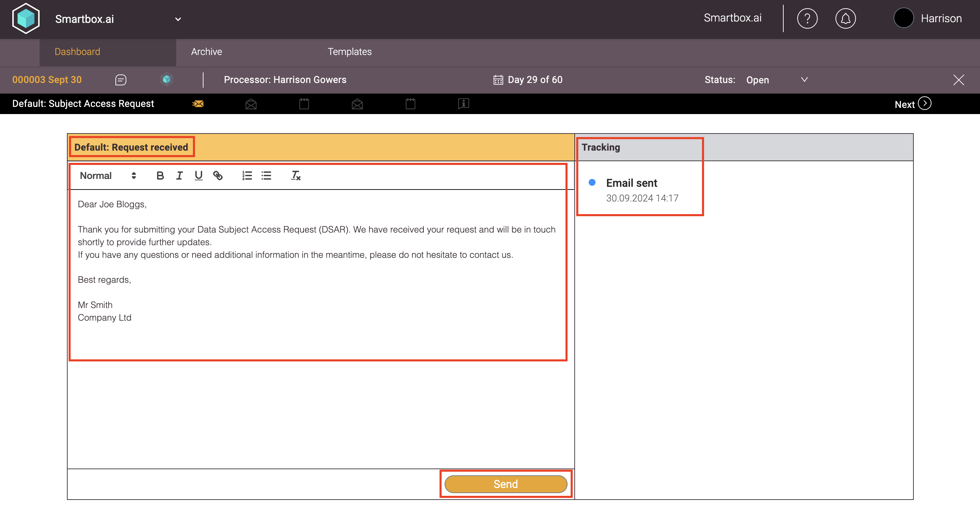Screen dimensions: 980x517
Task: Toggle bold formatting in editor toolbar
Action: click(x=160, y=176)
